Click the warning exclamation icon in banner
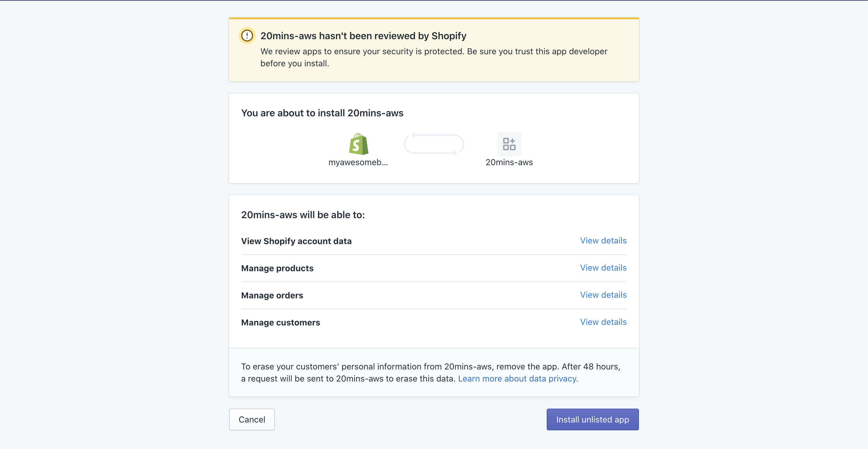Image resolution: width=868 pixels, height=449 pixels. point(247,35)
